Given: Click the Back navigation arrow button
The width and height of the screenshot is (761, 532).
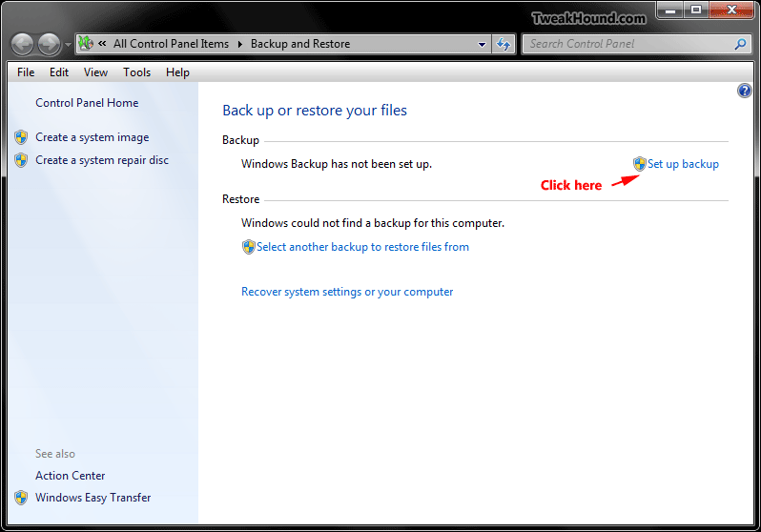Looking at the screenshot, I should pyautogui.click(x=22, y=44).
